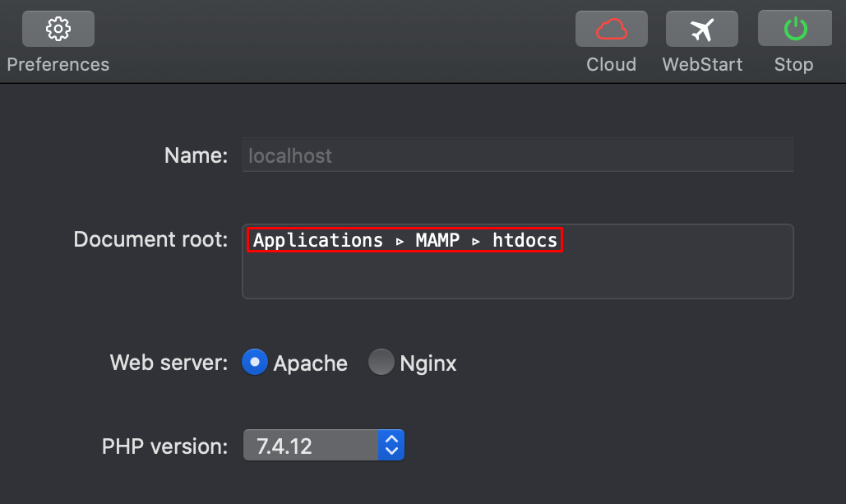Click the WebStart toolbar label
Screen dimensions: 846x504
click(x=702, y=64)
